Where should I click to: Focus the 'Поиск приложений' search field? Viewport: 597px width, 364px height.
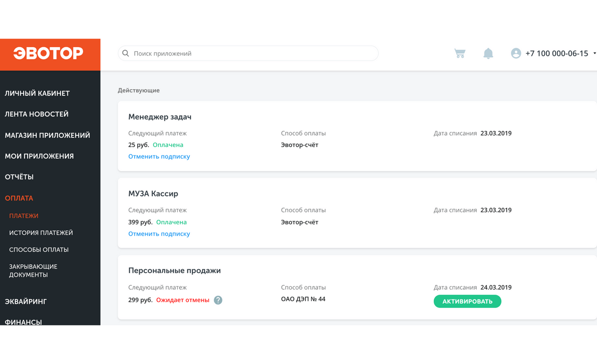pos(248,53)
